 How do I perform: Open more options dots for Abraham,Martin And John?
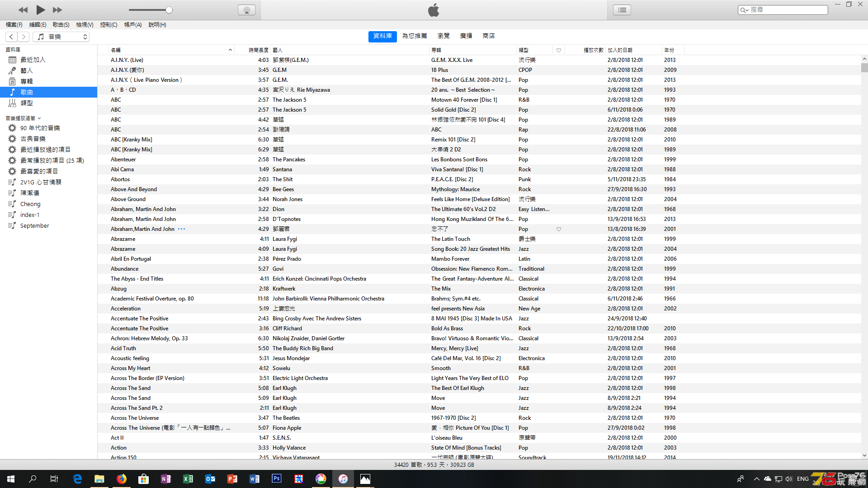(x=181, y=229)
